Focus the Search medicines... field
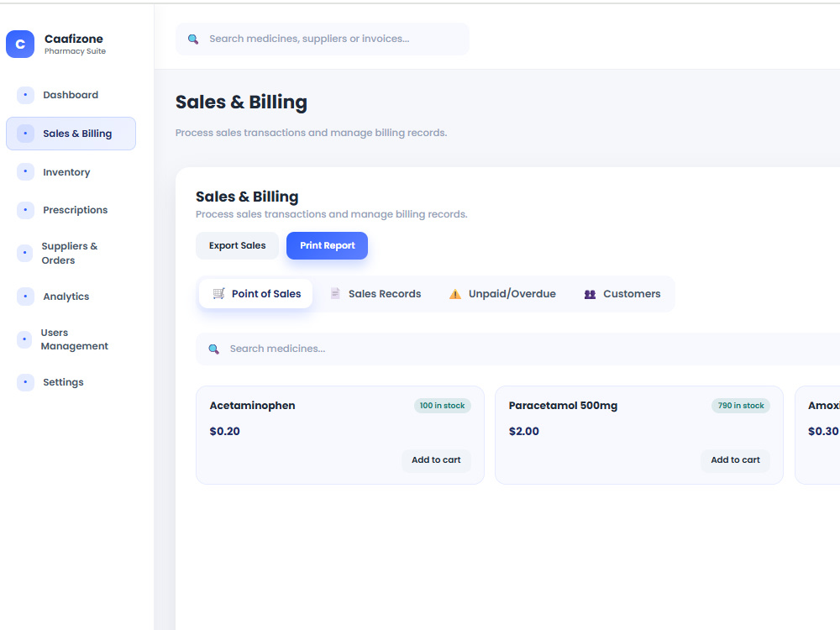 click(x=517, y=349)
